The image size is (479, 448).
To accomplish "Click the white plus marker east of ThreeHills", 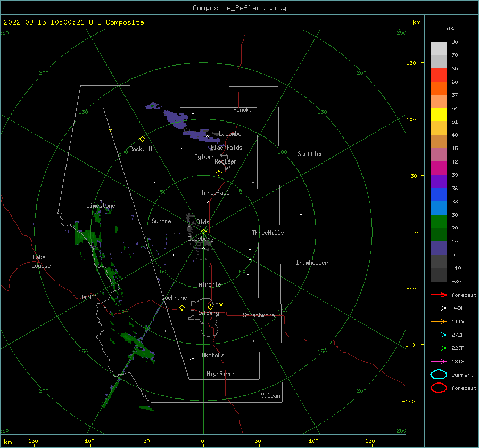I will click(x=301, y=214).
